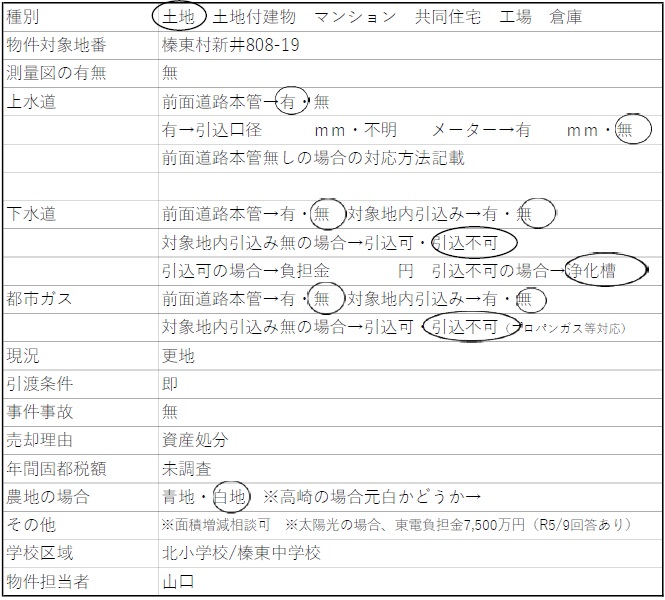Click the 引渡条件 label

tap(39, 384)
